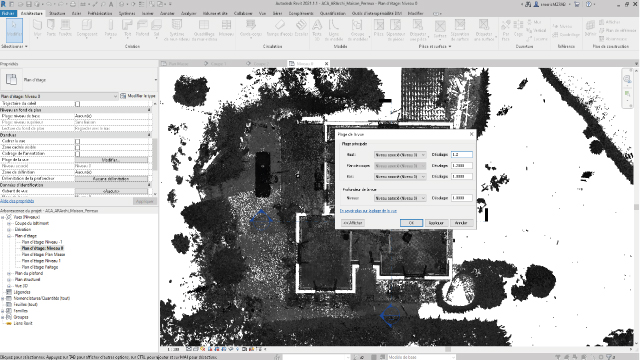This screenshot has width=640, height=360.
Task: Select the Quadrillage du mur-rideau tool
Action: click(x=204, y=30)
